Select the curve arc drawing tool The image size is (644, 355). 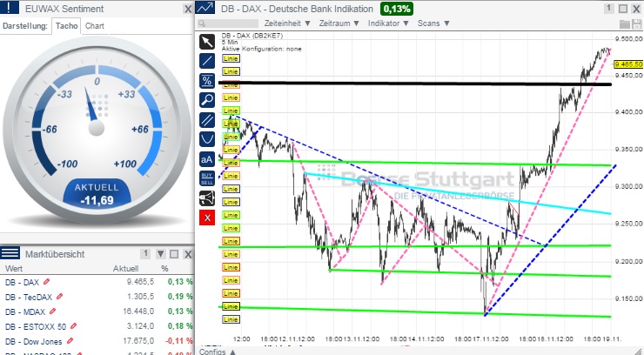tap(207, 139)
